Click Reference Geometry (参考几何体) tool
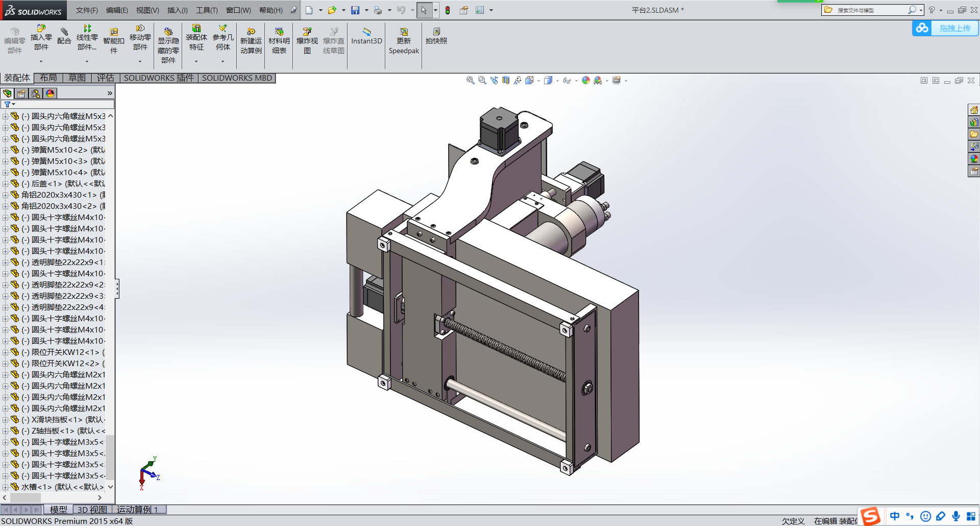 click(x=223, y=37)
